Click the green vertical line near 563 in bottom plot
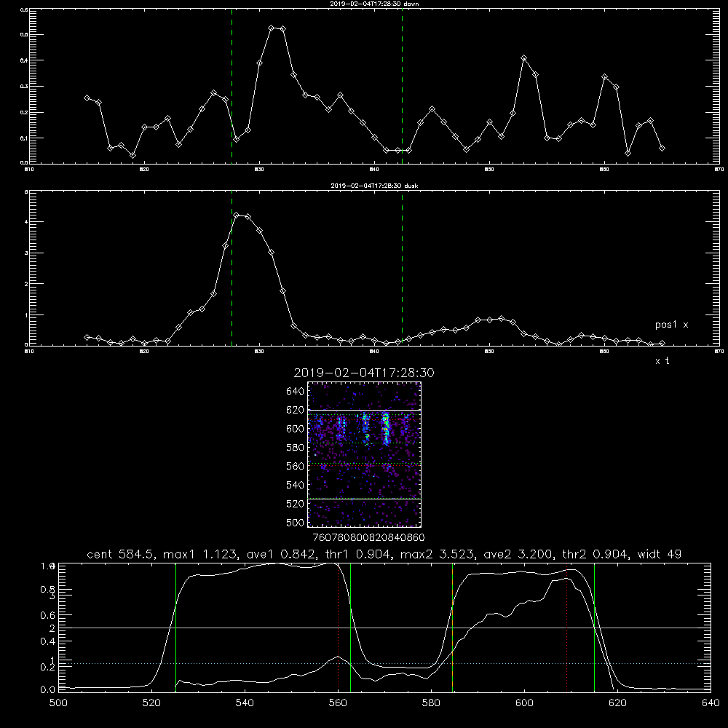Image resolution: width=728 pixels, height=728 pixels. coord(350,628)
